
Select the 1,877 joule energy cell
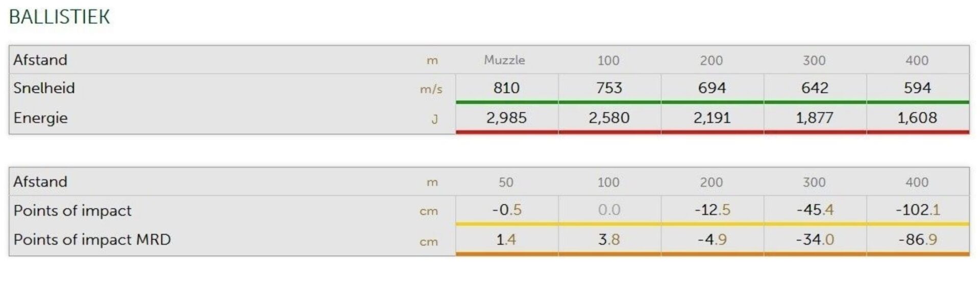tap(815, 118)
